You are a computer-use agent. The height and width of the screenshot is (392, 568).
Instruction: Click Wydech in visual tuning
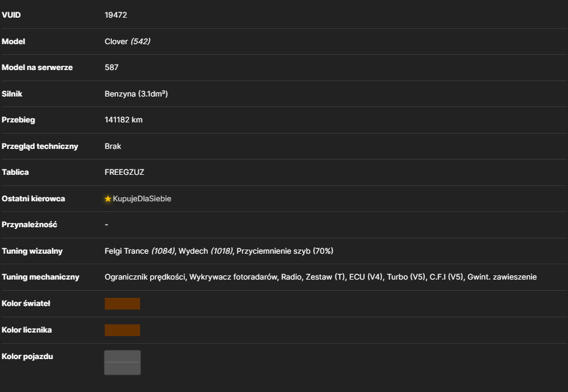[x=194, y=251]
